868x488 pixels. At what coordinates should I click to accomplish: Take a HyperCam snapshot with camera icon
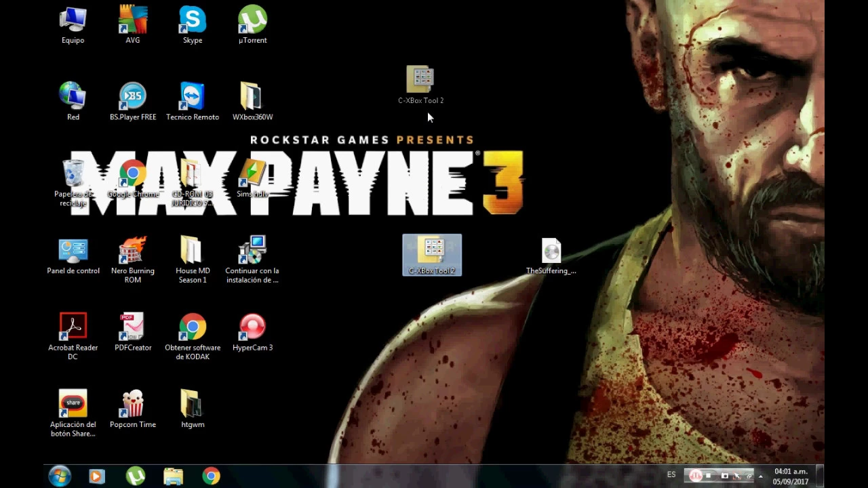[x=724, y=476]
